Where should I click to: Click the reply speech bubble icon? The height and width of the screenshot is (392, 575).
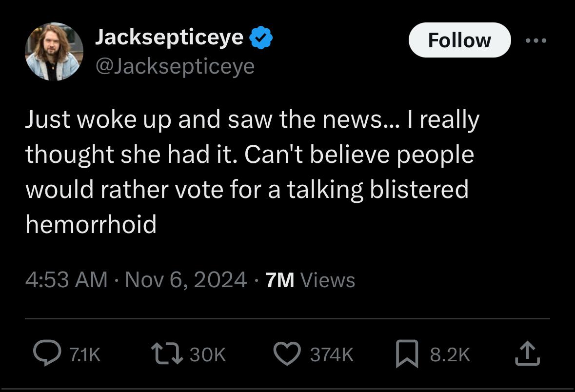[x=46, y=354]
